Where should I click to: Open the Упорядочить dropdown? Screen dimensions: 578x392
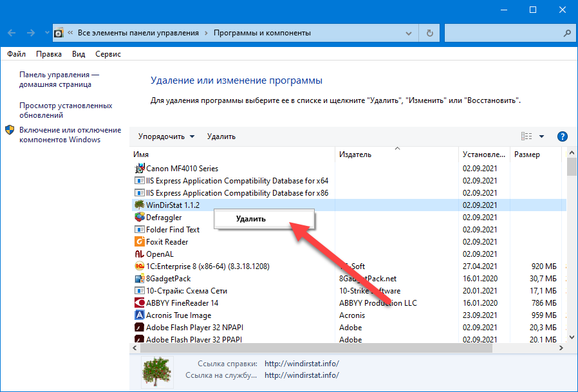[166, 136]
